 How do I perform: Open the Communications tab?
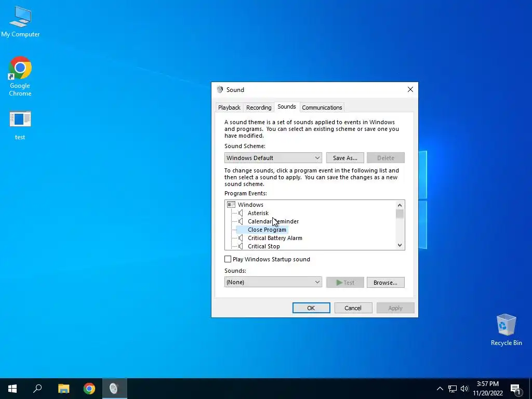point(322,108)
